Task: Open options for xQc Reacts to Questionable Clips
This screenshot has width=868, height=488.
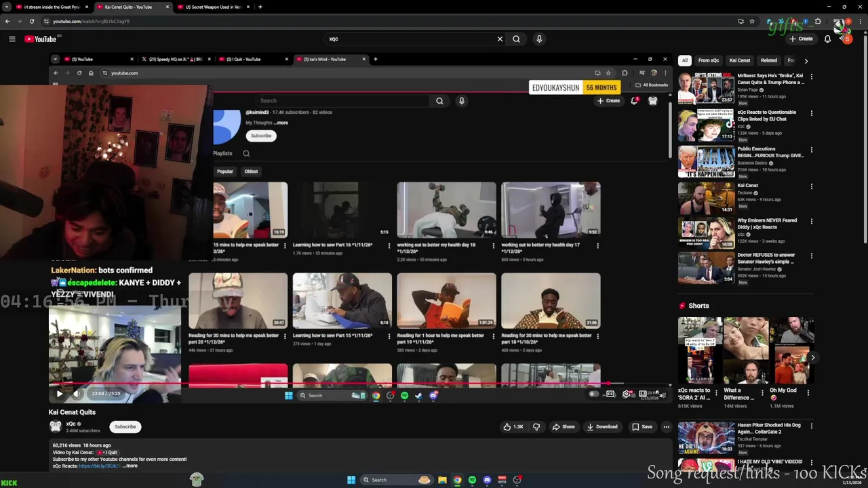Action: pyautogui.click(x=811, y=113)
